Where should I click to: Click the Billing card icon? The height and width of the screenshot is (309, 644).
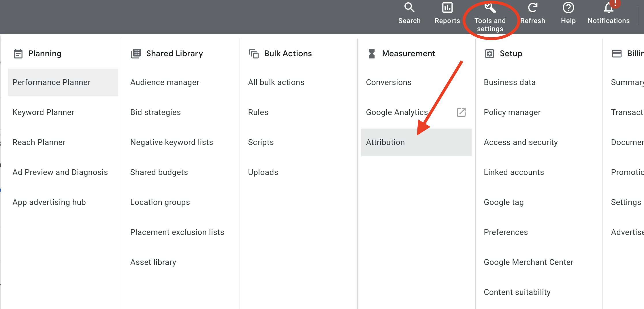[617, 54]
